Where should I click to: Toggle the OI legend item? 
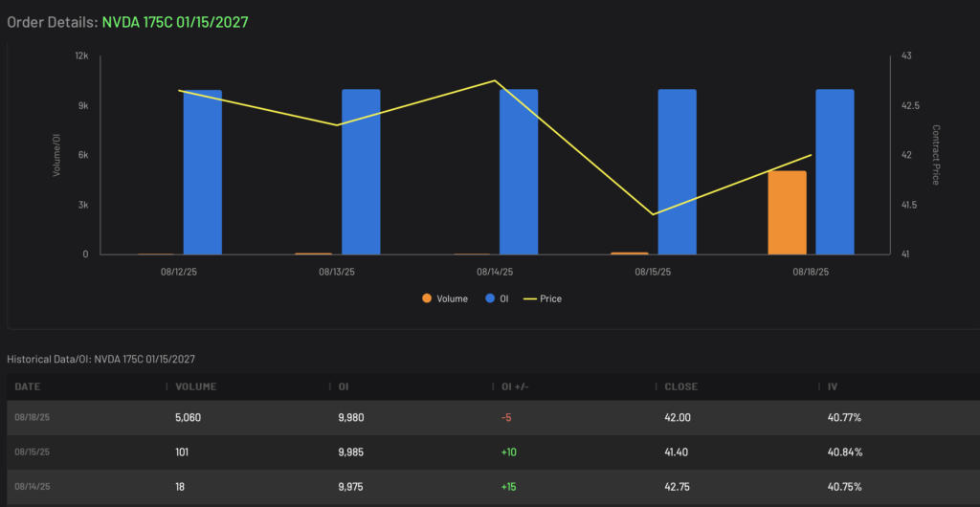click(x=497, y=298)
